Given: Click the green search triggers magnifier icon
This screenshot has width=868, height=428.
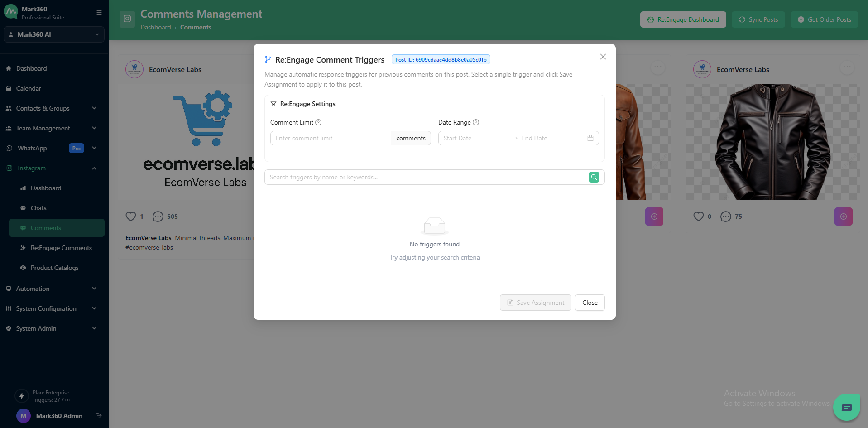Looking at the screenshot, I should (594, 177).
